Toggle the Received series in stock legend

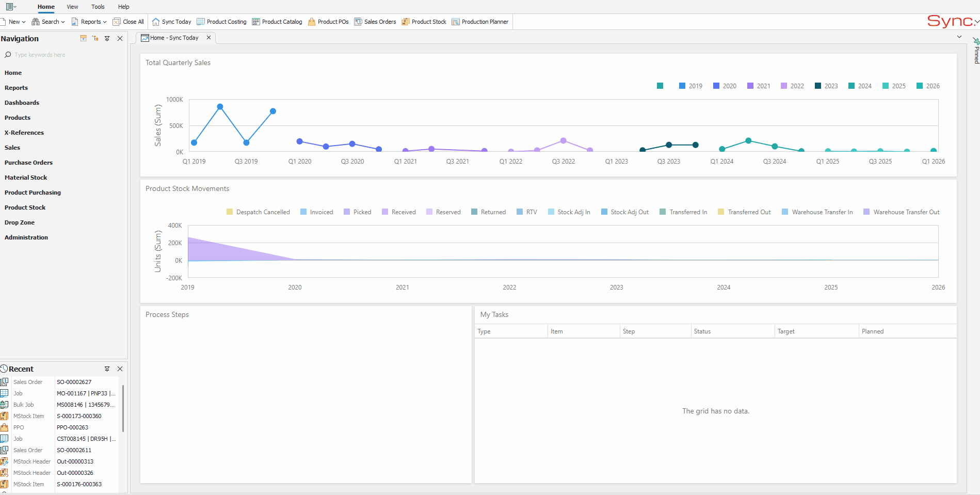(398, 212)
